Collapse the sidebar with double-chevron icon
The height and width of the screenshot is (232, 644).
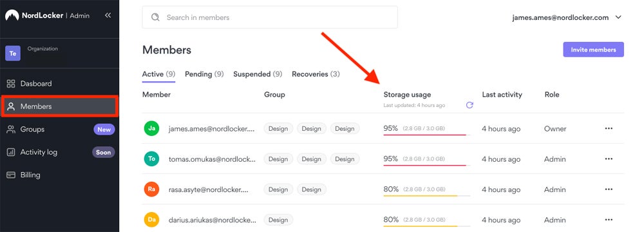108,15
